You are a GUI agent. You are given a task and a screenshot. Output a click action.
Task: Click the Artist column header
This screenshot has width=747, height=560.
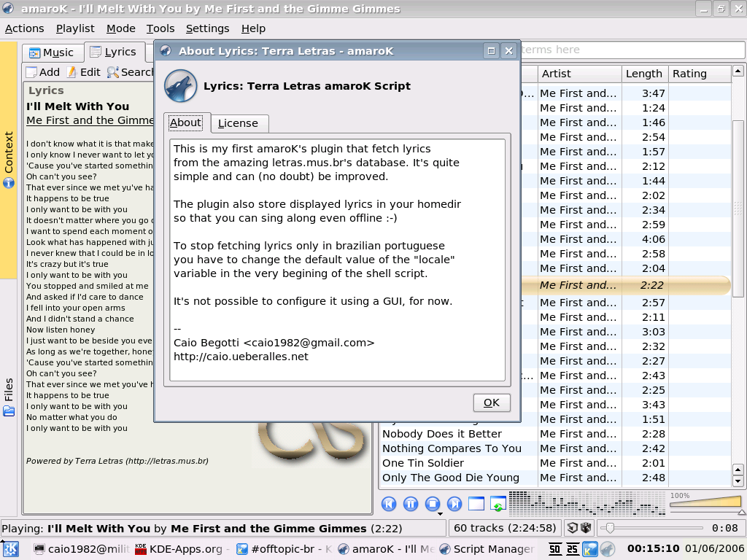(x=579, y=74)
